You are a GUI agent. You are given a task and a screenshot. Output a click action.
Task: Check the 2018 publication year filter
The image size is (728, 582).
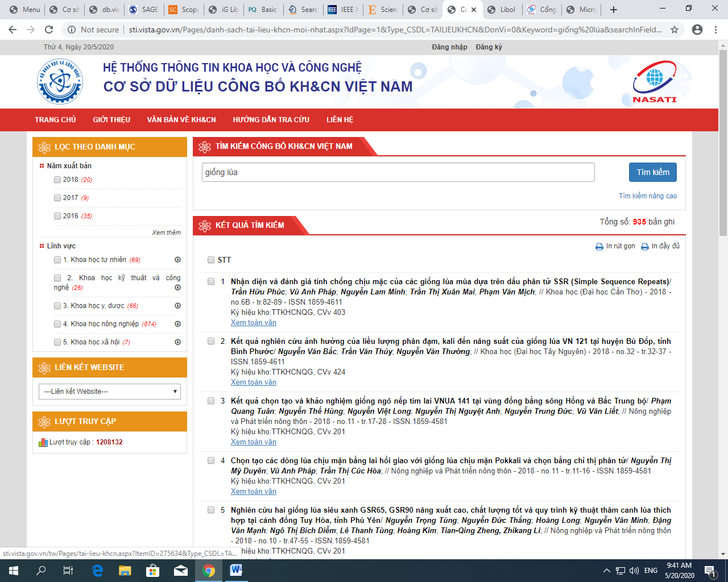57,180
